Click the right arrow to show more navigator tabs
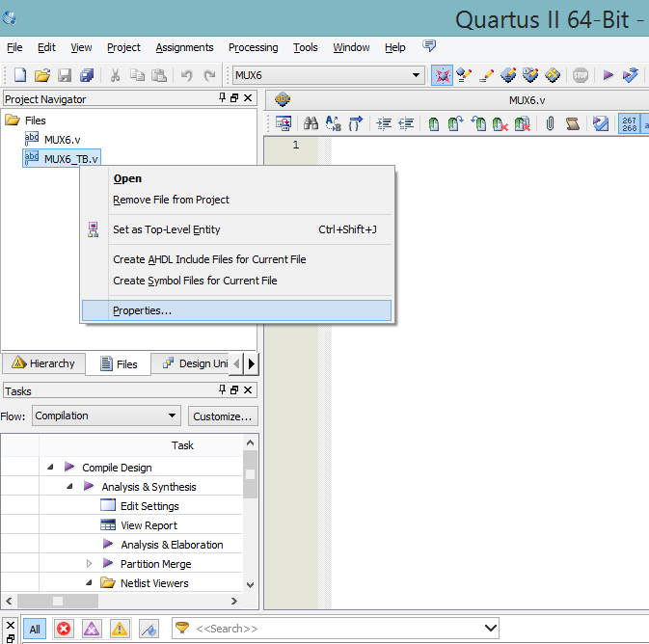 coord(252,363)
